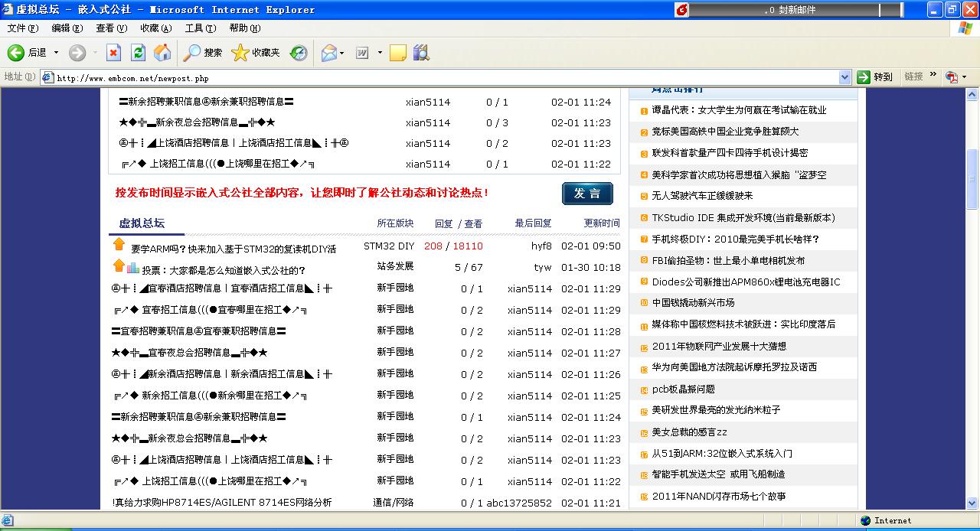The image size is (980, 531).
Task: Click the 0 封新邮件 title bar text
Action: (x=789, y=10)
